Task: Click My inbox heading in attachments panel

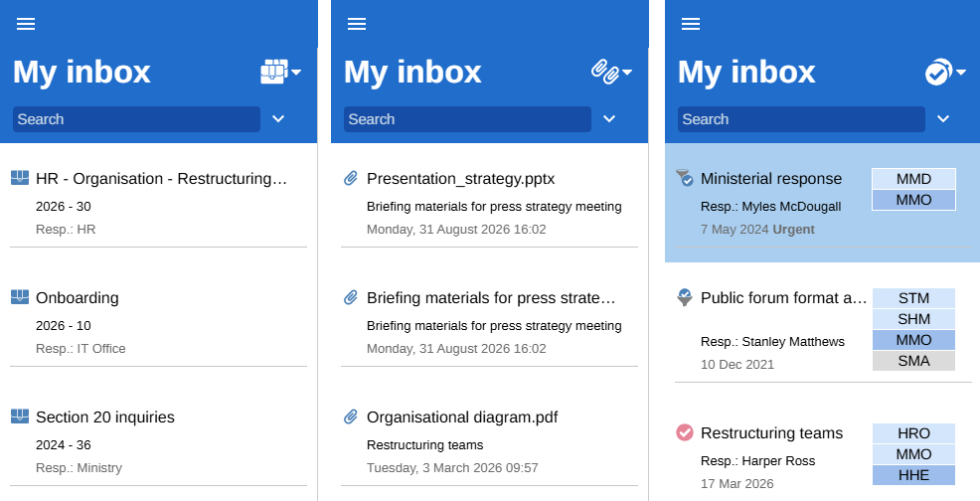Action: pyautogui.click(x=412, y=73)
